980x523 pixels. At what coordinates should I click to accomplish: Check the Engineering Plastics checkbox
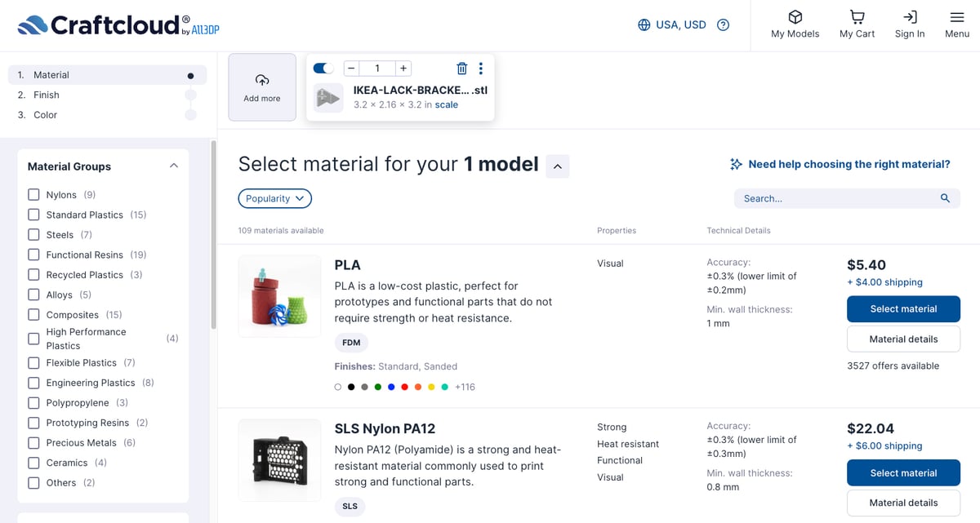(x=33, y=383)
